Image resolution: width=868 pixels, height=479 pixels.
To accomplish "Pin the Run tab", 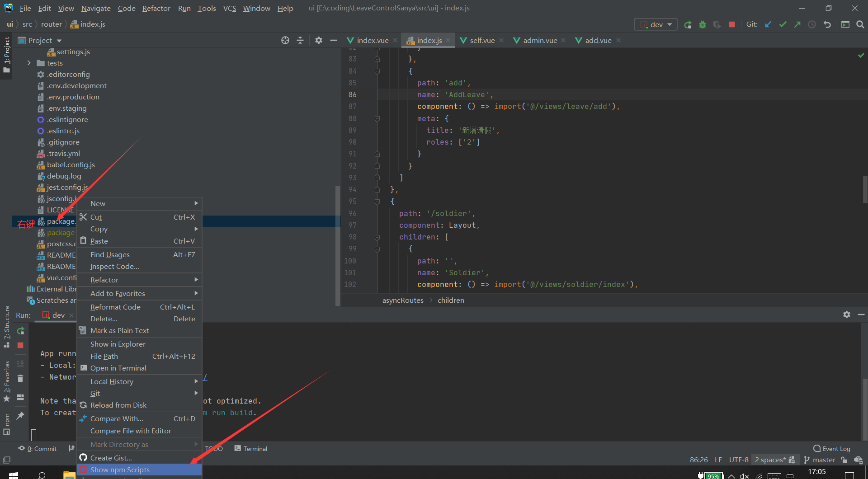I will click(x=20, y=416).
